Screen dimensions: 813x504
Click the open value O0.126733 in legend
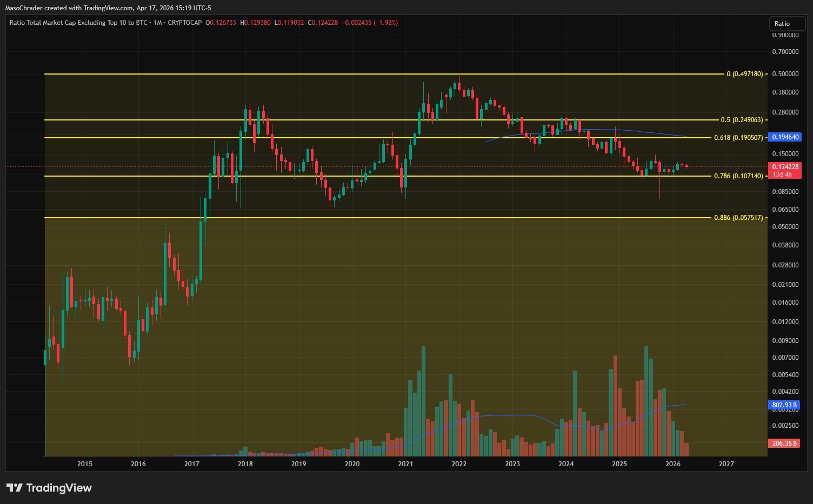pos(221,23)
